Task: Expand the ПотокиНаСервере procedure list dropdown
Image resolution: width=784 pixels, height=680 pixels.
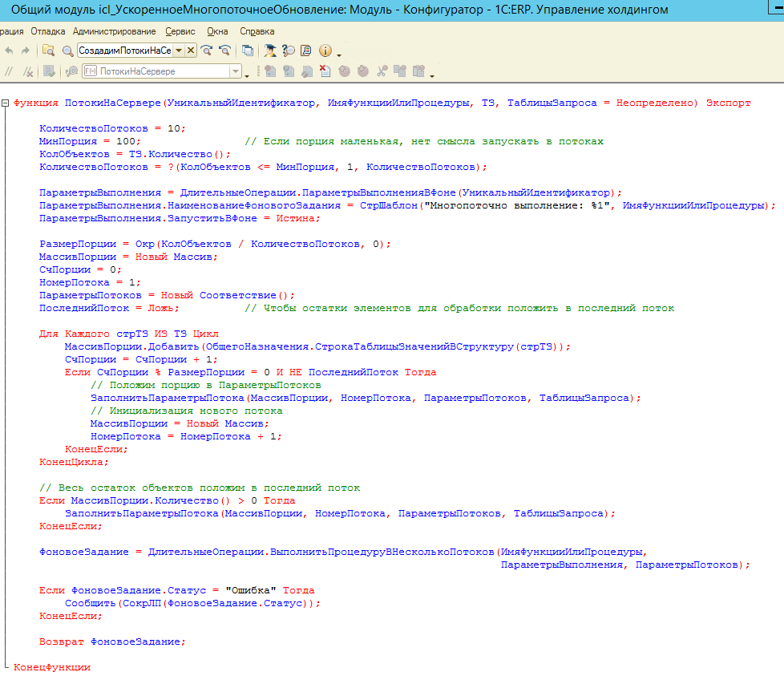Action: pos(236,71)
